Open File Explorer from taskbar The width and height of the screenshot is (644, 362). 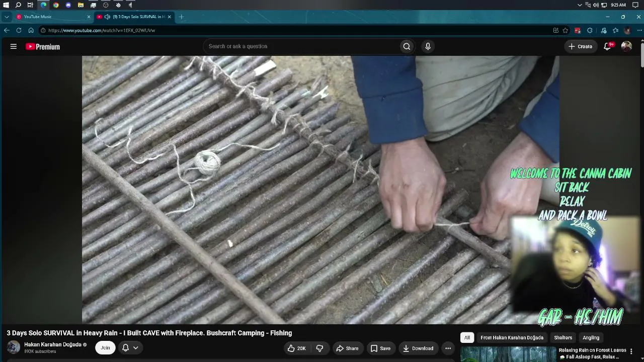coord(80,5)
